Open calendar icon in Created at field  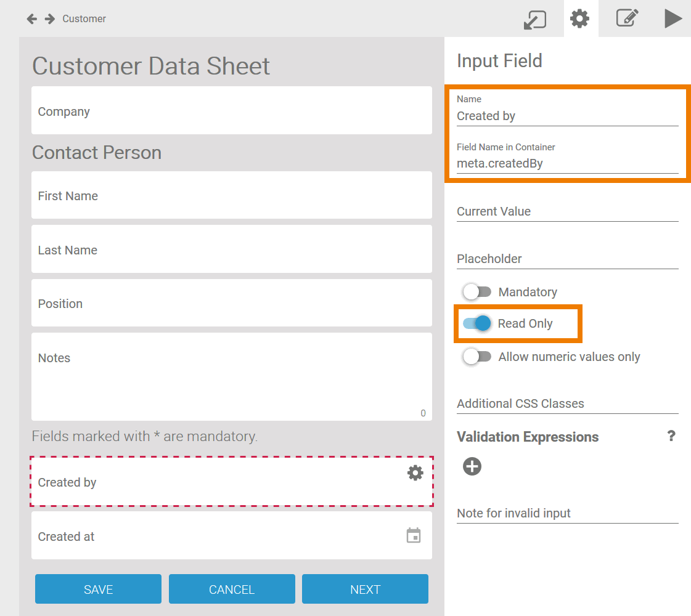pos(414,535)
